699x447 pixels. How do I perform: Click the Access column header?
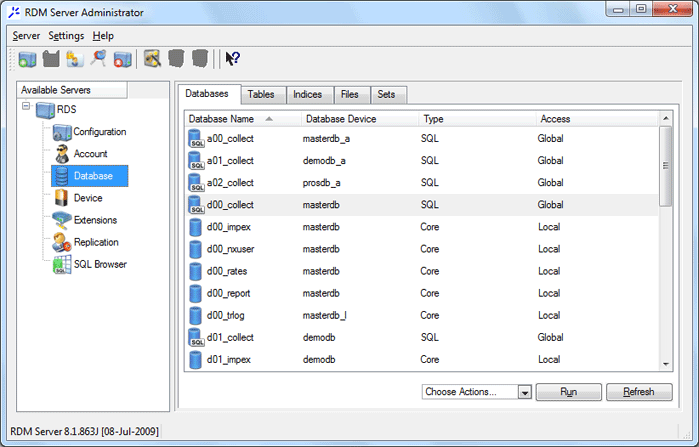(x=596, y=119)
